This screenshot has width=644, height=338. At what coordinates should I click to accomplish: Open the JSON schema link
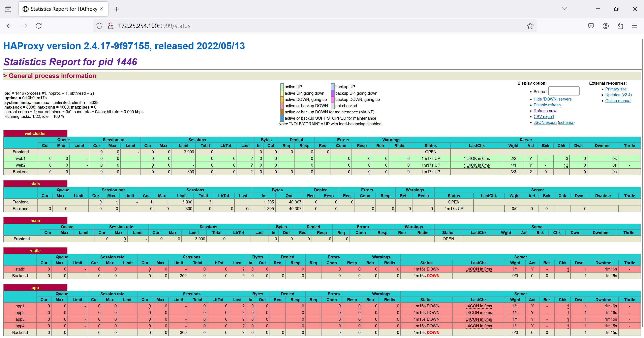click(x=566, y=123)
